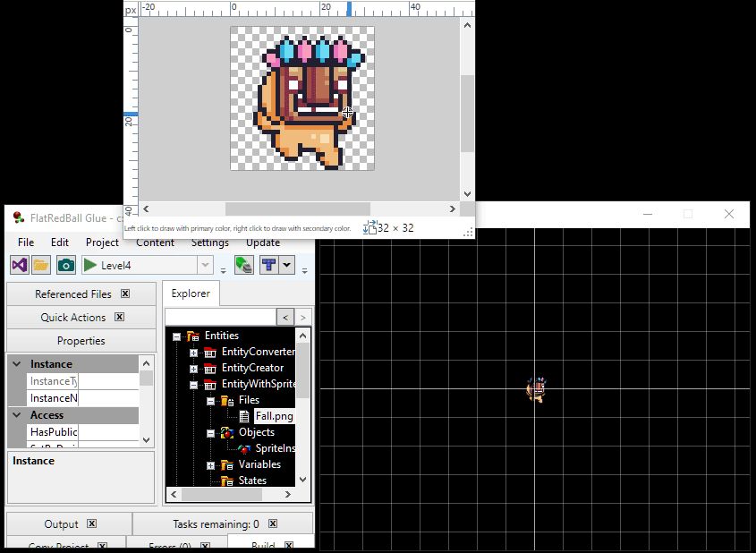Screen dimensions: 756x553
Task: Click the green server sync toolbar icon
Action: [243, 265]
